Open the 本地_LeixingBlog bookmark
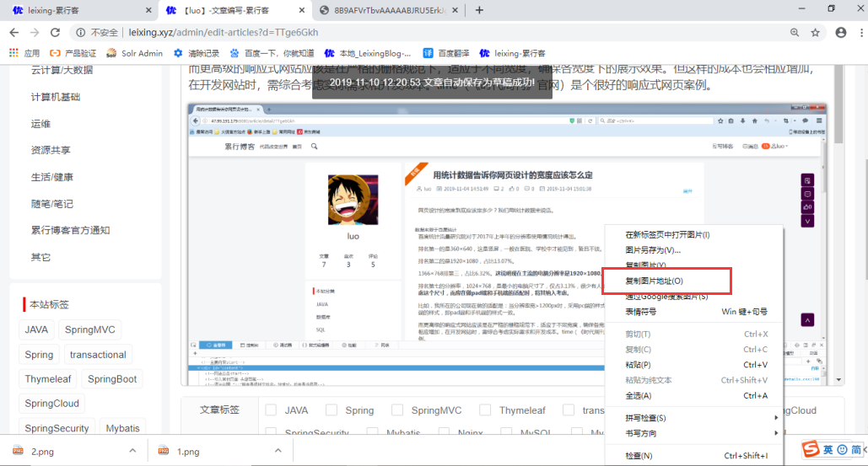 368,53
